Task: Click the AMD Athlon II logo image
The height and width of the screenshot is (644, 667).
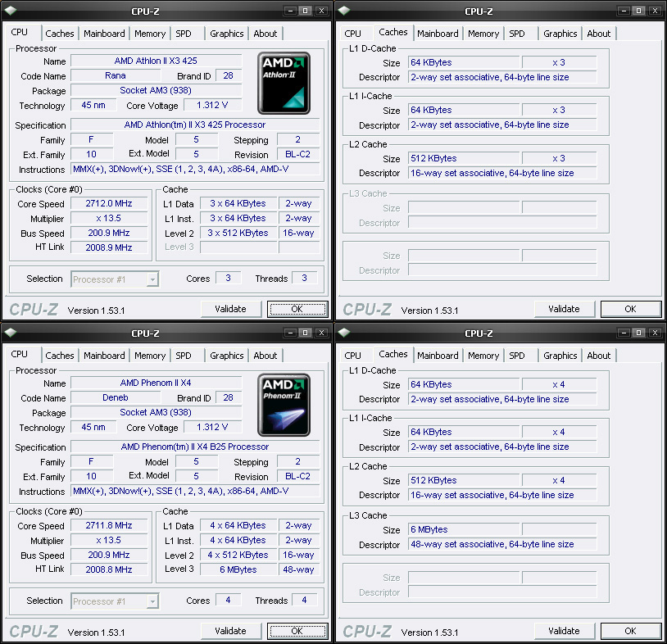Action: [x=284, y=84]
